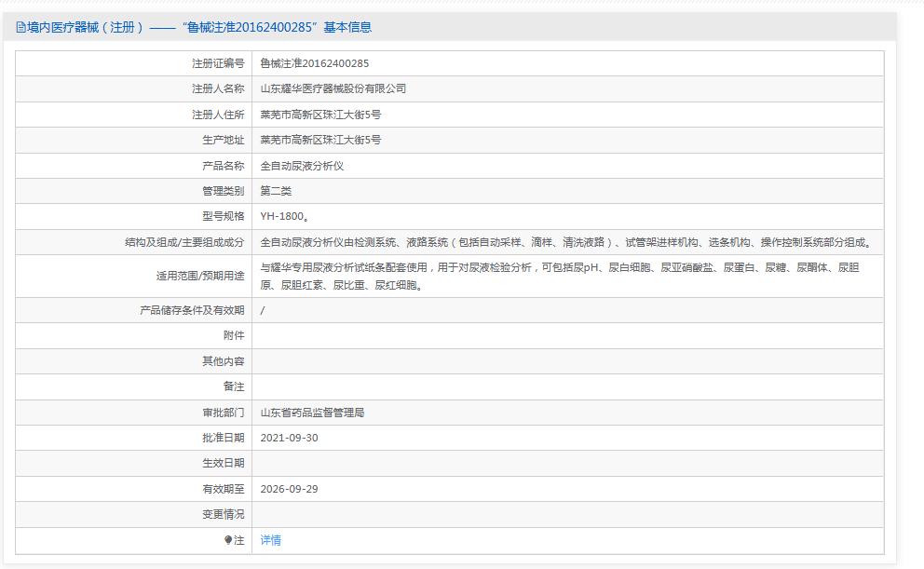Select expiry date 2026-09-29
Screen dimensions: 924x569
tap(290, 489)
